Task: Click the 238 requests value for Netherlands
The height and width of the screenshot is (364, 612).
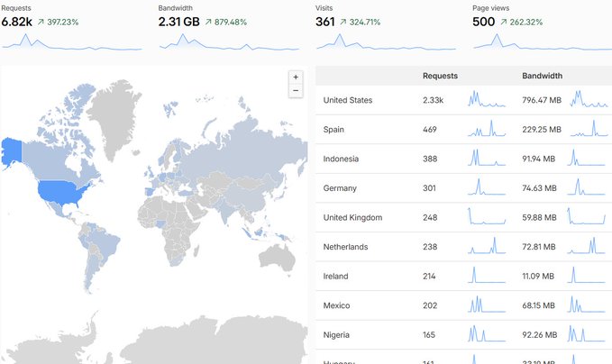Action: tap(430, 247)
